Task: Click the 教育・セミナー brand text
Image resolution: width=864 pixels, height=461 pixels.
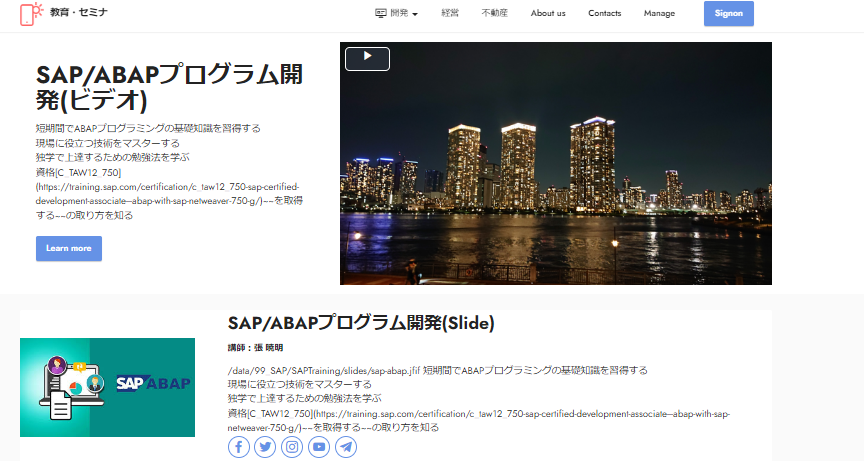Action: click(79, 13)
